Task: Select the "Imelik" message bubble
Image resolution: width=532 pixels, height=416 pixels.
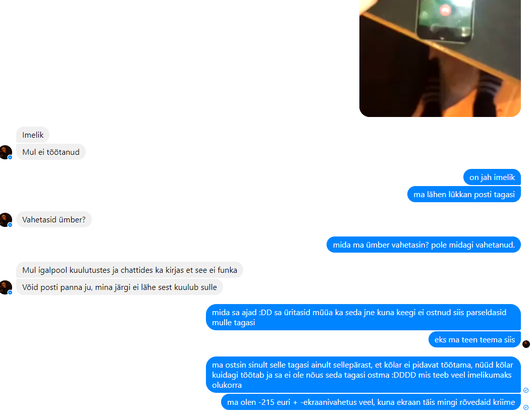Action: tap(33, 135)
